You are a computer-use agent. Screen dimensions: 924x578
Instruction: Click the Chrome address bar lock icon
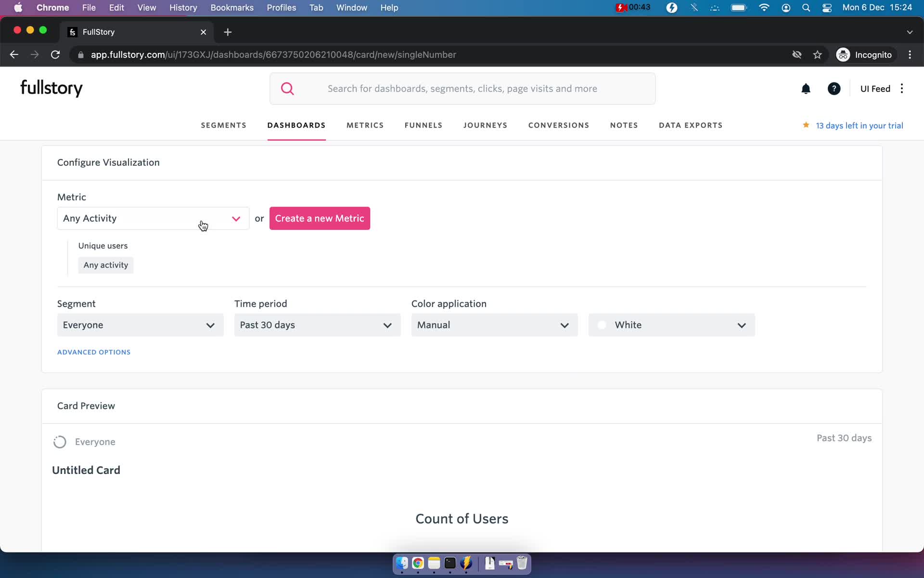79,54
